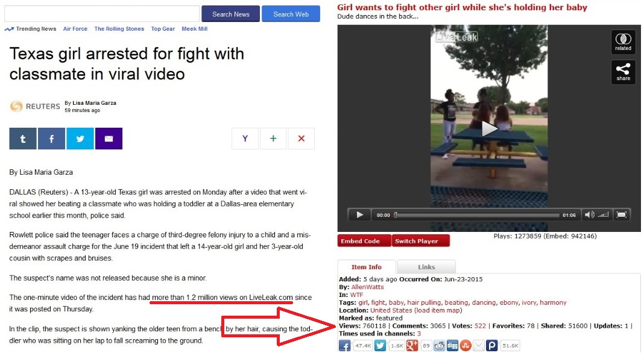Tweet the Reuters article using the Twitter button
This screenshot has height=353, width=644.
tap(80, 139)
